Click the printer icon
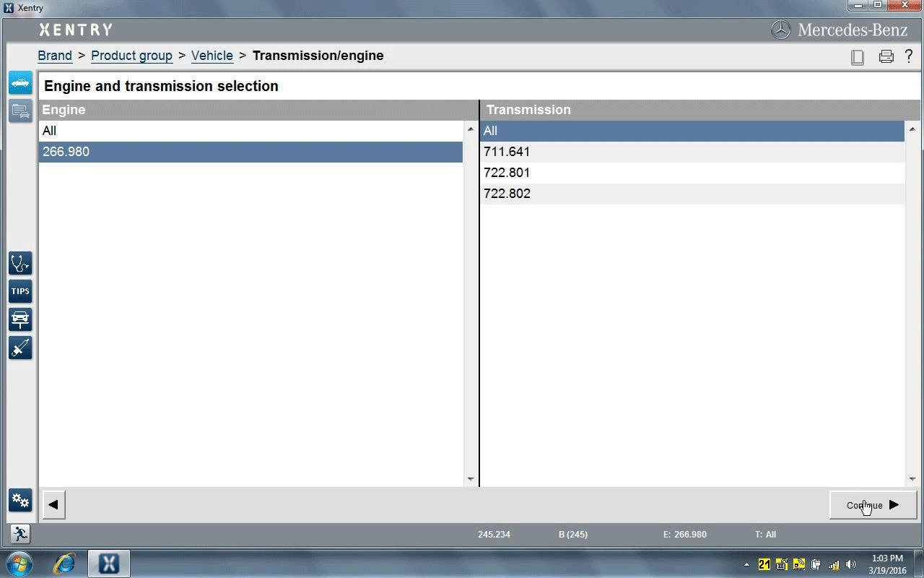 click(886, 56)
